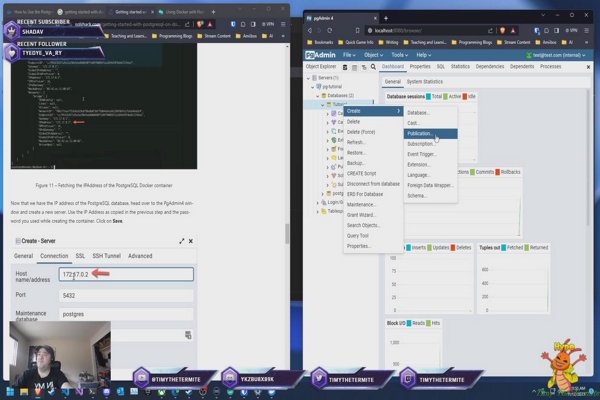The image size is (600, 400).
Task: Reload the pgAdmin browser page
Action: pyautogui.click(x=329, y=30)
